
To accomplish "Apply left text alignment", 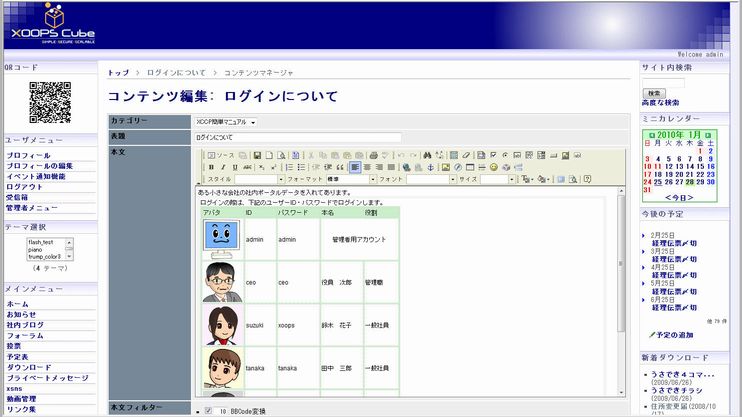I will click(x=355, y=167).
